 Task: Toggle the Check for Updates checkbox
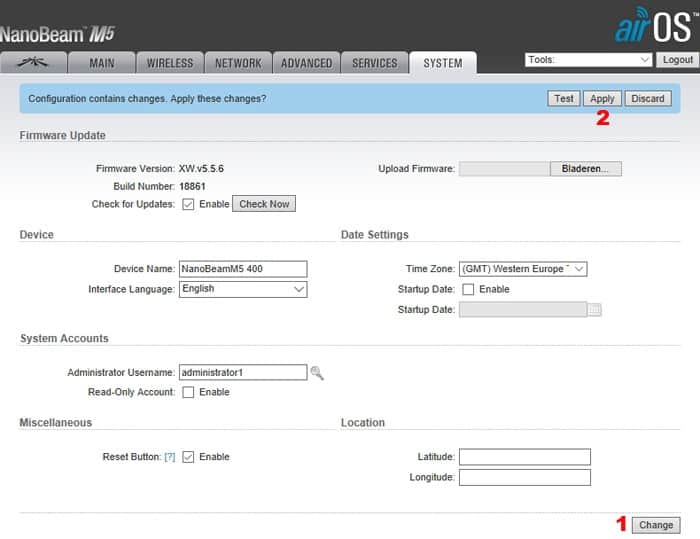point(188,205)
